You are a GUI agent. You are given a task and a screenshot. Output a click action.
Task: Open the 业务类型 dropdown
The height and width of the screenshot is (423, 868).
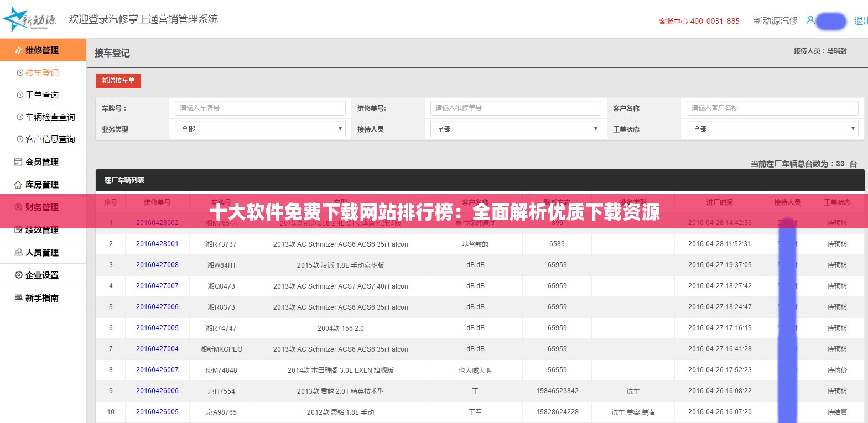260,129
